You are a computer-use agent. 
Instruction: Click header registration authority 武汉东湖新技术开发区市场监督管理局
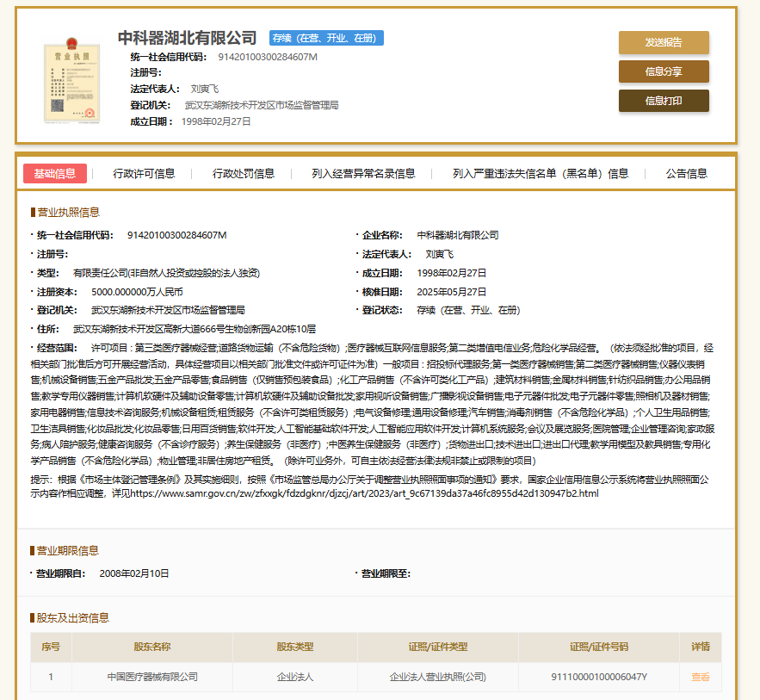click(262, 105)
